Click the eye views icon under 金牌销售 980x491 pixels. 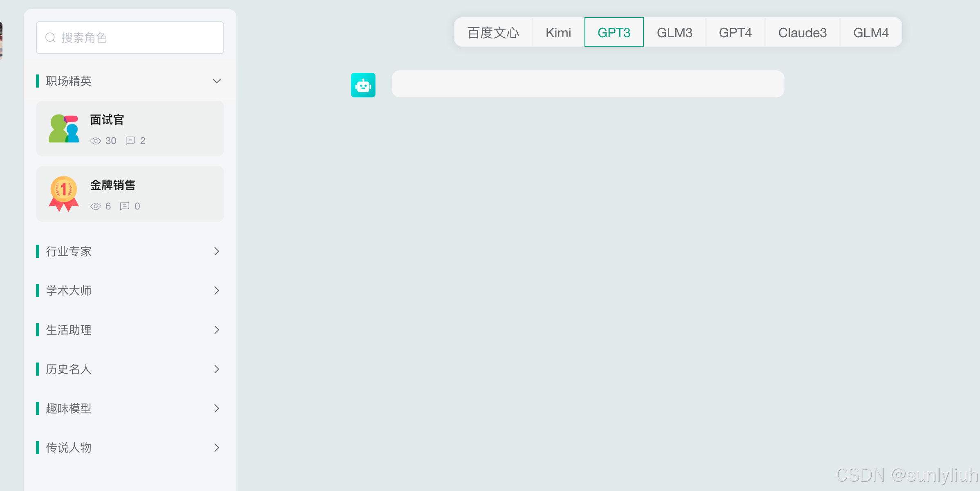96,207
